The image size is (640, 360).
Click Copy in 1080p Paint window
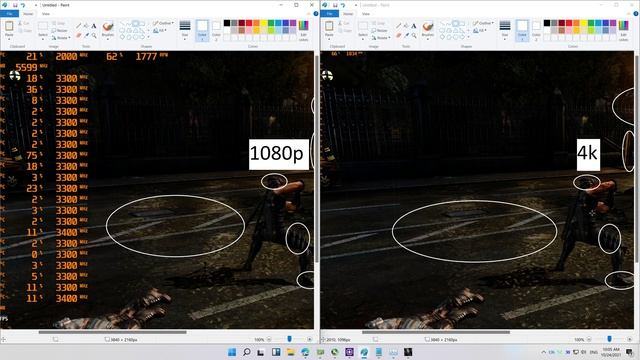click(x=24, y=31)
